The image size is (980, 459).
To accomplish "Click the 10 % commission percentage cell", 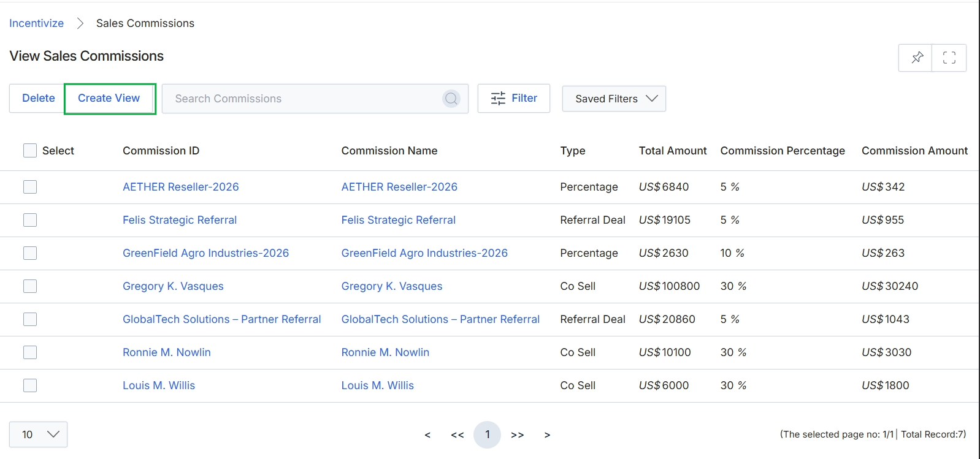I will (x=732, y=253).
